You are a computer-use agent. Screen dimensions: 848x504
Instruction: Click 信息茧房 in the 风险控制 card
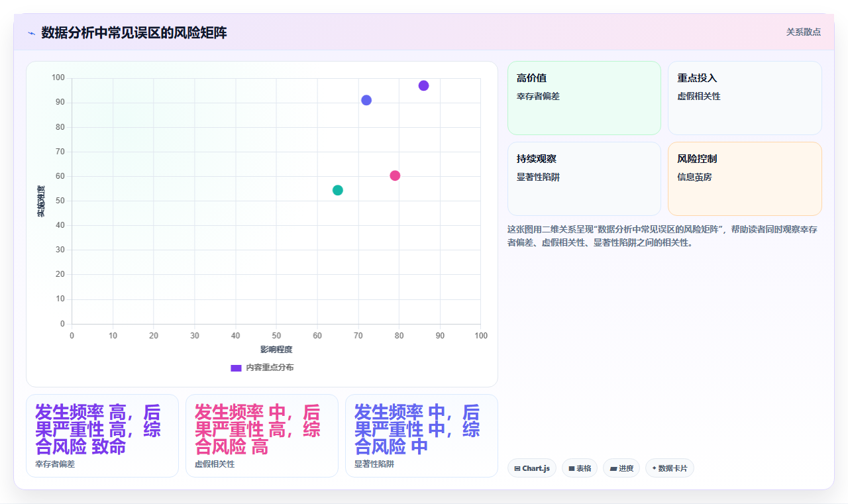[x=694, y=177]
